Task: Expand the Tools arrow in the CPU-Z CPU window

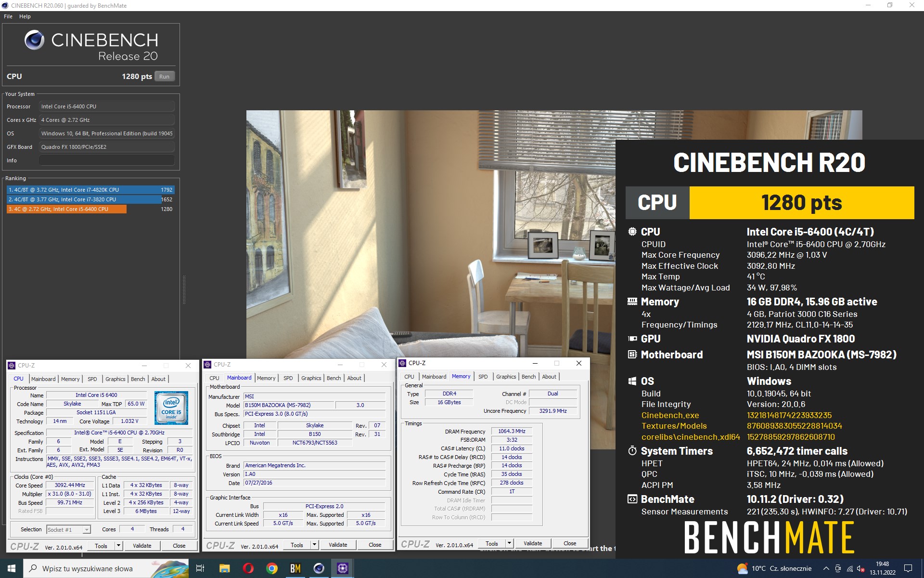Action: pos(118,546)
